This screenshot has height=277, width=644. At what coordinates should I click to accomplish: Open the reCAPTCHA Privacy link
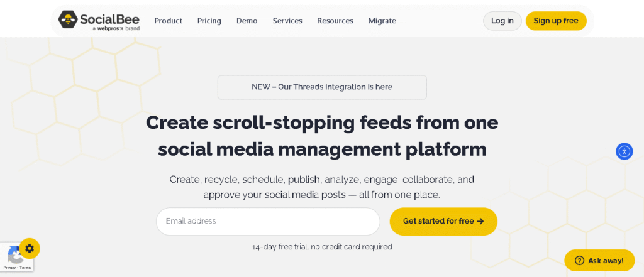9,268
